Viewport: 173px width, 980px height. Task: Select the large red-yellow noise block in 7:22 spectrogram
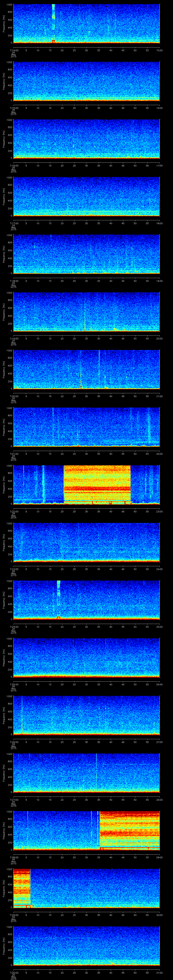pos(97,484)
